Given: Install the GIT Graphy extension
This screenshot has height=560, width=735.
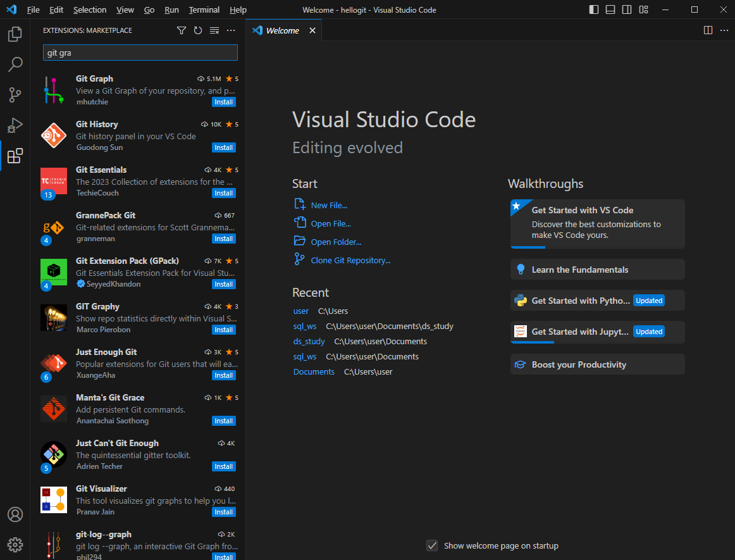Looking at the screenshot, I should 223,330.
